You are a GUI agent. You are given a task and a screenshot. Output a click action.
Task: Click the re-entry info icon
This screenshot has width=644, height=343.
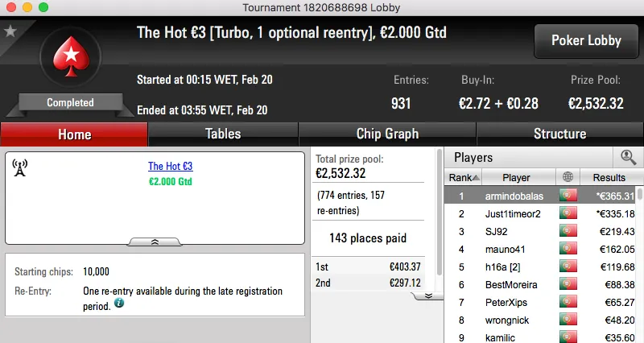coord(119,304)
